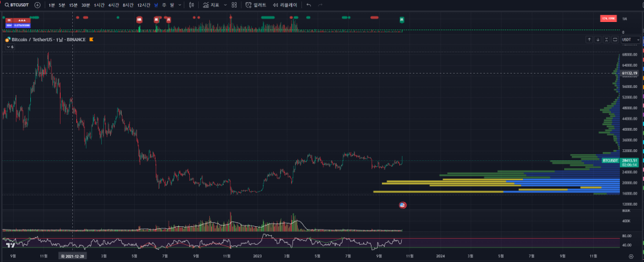Click the 400K volume scale label
This screenshot has width=644, height=262.
626,221
